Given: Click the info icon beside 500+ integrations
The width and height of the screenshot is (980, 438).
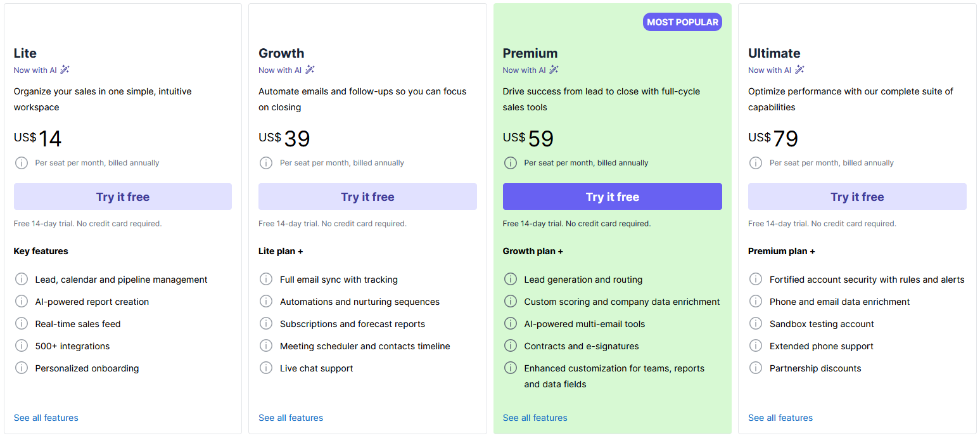Looking at the screenshot, I should point(21,346).
